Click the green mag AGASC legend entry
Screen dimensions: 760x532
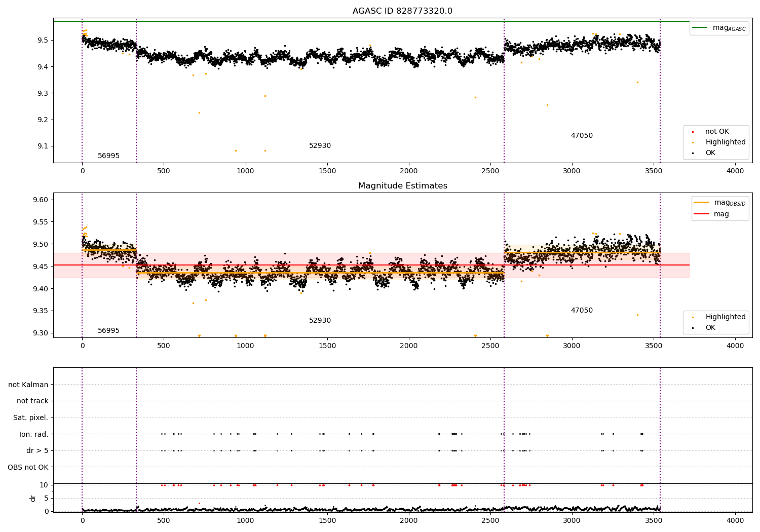pos(719,28)
